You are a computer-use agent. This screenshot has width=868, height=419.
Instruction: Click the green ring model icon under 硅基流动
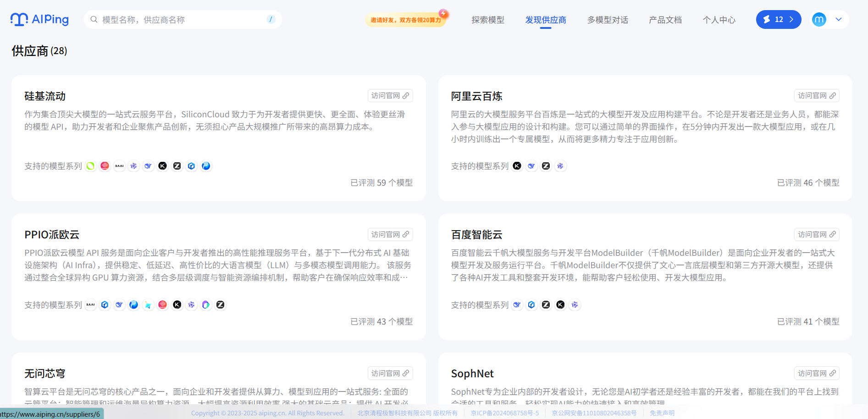[91, 166]
